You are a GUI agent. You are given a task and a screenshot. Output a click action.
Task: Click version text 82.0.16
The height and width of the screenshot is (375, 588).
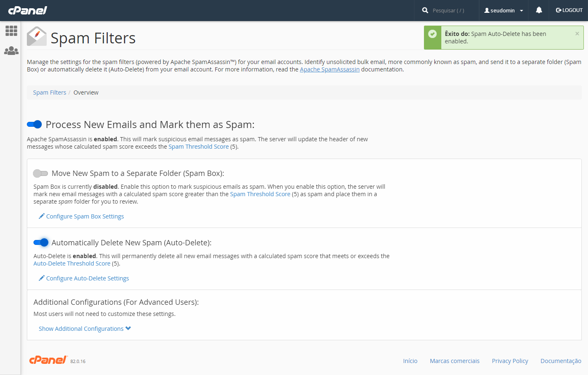78,361
